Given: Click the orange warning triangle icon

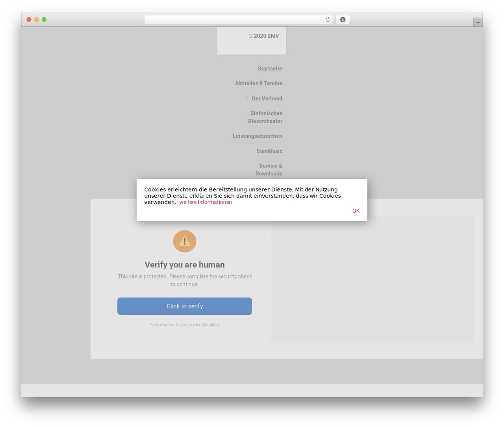Looking at the screenshot, I should tap(185, 241).
